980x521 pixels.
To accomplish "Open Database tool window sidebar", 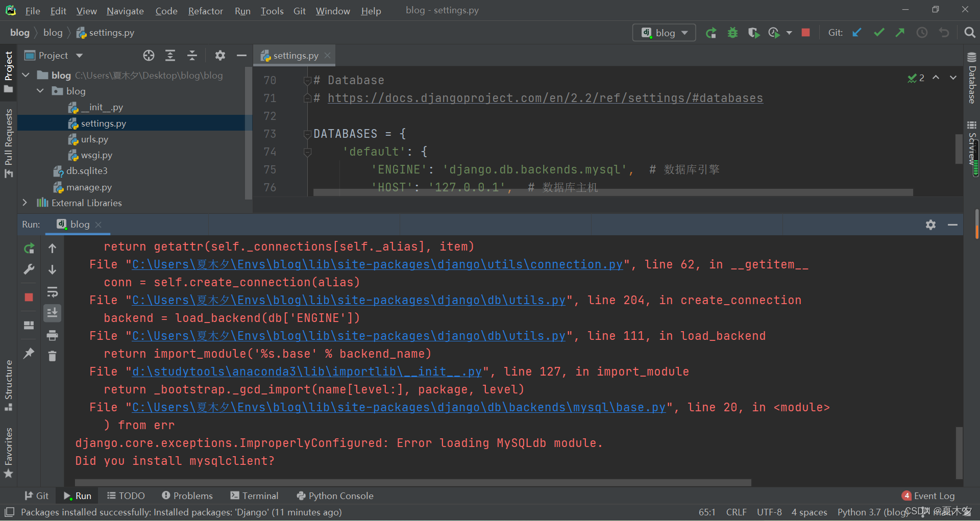I will pos(972,78).
